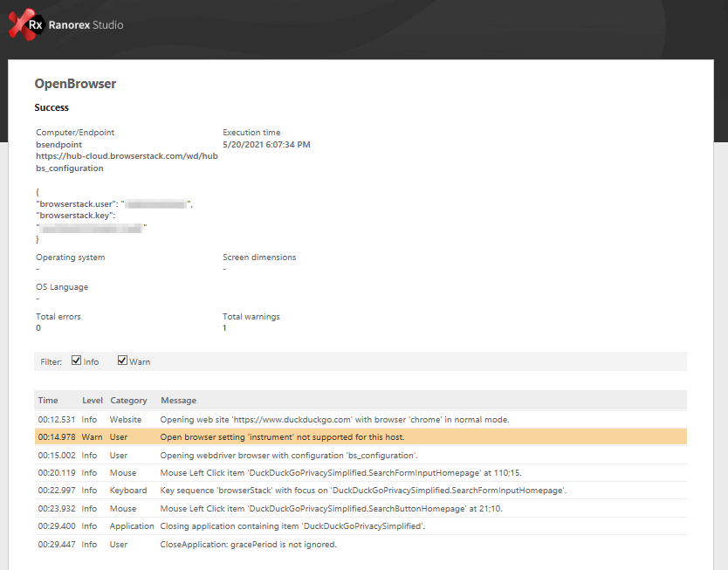
Task: Click the Time column header
Action: [x=48, y=401]
